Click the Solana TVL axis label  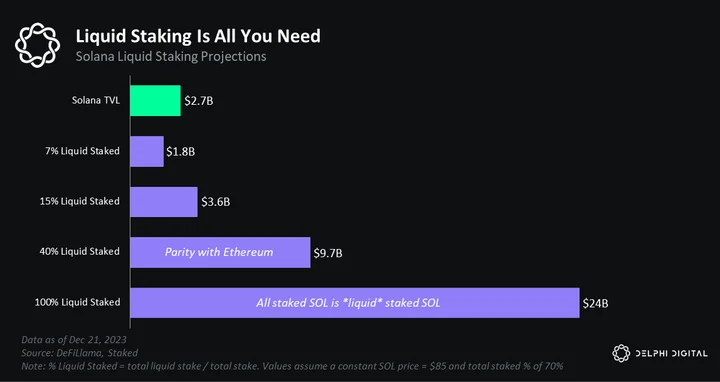[96, 100]
